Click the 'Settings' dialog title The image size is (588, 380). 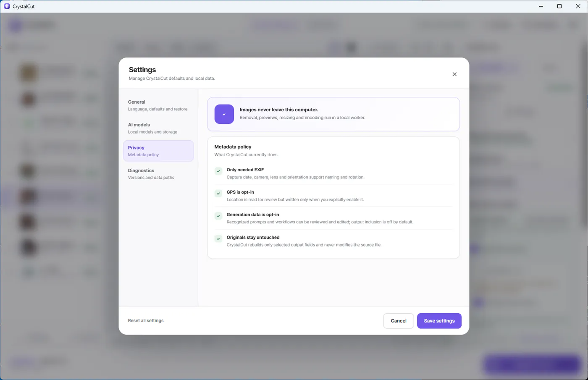[142, 70]
